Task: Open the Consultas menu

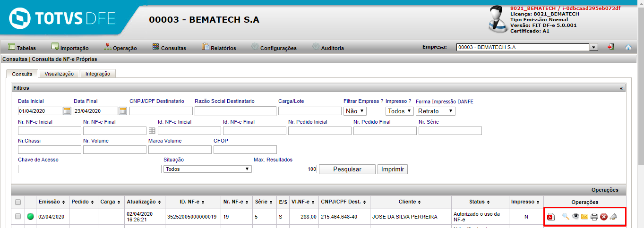Action: (x=169, y=48)
